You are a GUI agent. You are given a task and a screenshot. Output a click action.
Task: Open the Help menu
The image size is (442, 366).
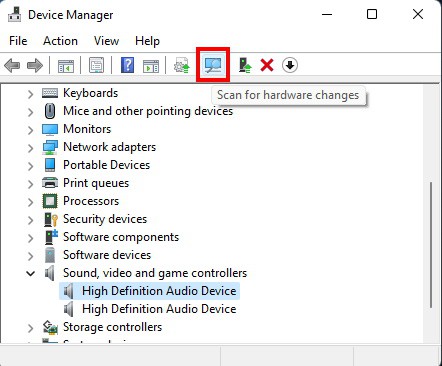coord(147,41)
